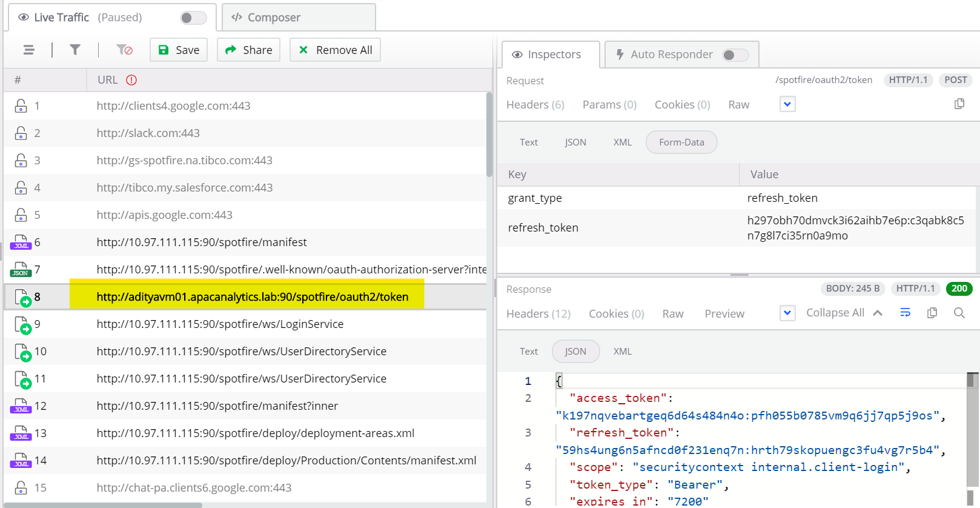980x508 pixels.
Task: Open request tabs dropdown arrow
Action: pyautogui.click(x=787, y=104)
